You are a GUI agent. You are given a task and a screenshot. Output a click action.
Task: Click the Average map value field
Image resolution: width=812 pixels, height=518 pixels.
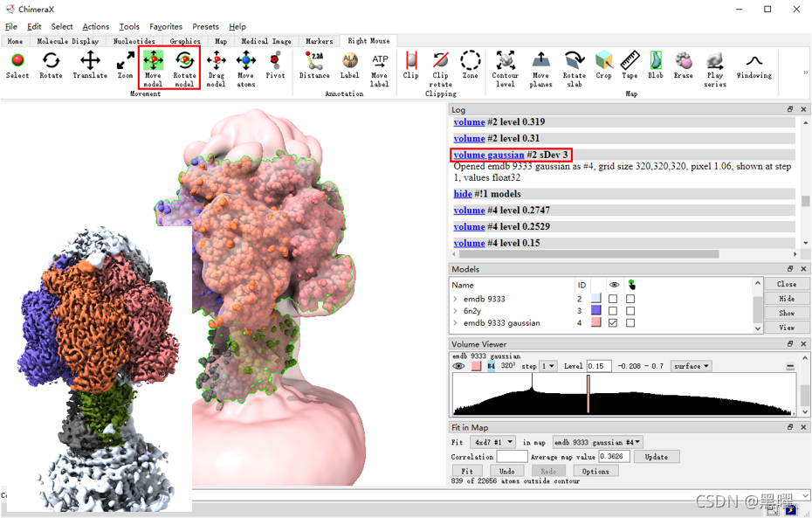(x=614, y=456)
